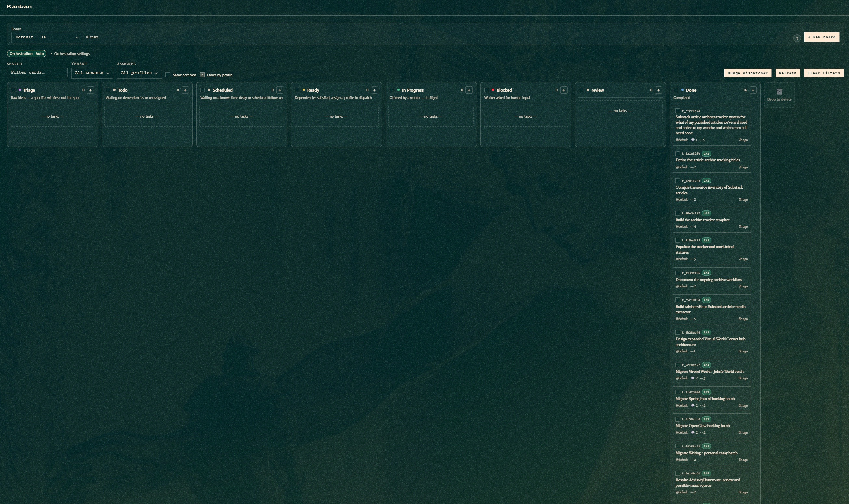849x504 pixels.
Task: Open comment icon on Migrate Virtual World card
Action: [693, 378]
